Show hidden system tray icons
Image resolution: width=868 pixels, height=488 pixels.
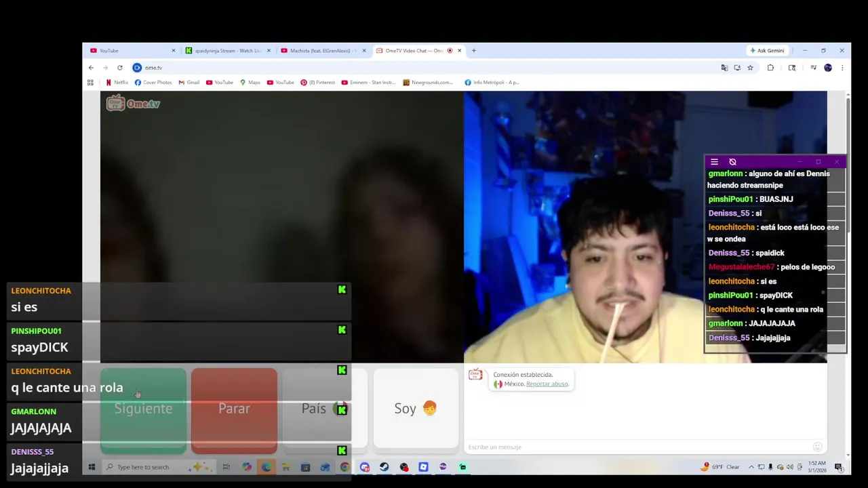[751, 467]
